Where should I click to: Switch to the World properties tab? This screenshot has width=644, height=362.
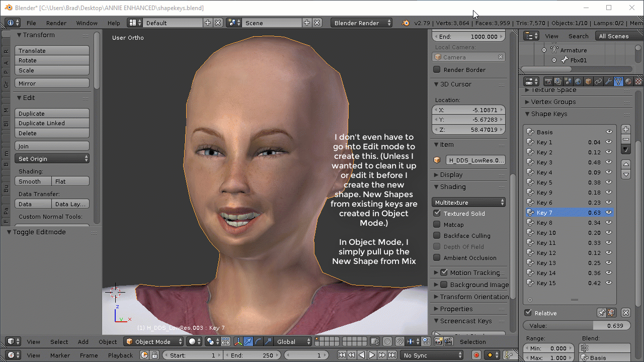(578, 81)
